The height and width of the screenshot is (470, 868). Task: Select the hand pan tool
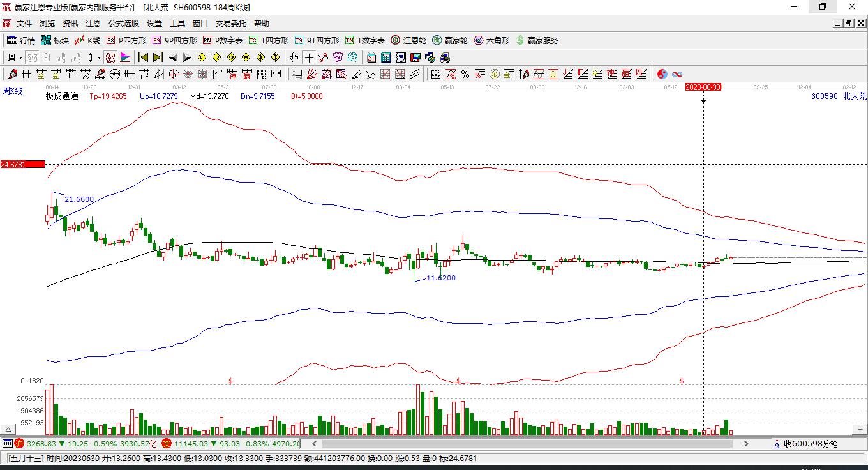point(294,57)
